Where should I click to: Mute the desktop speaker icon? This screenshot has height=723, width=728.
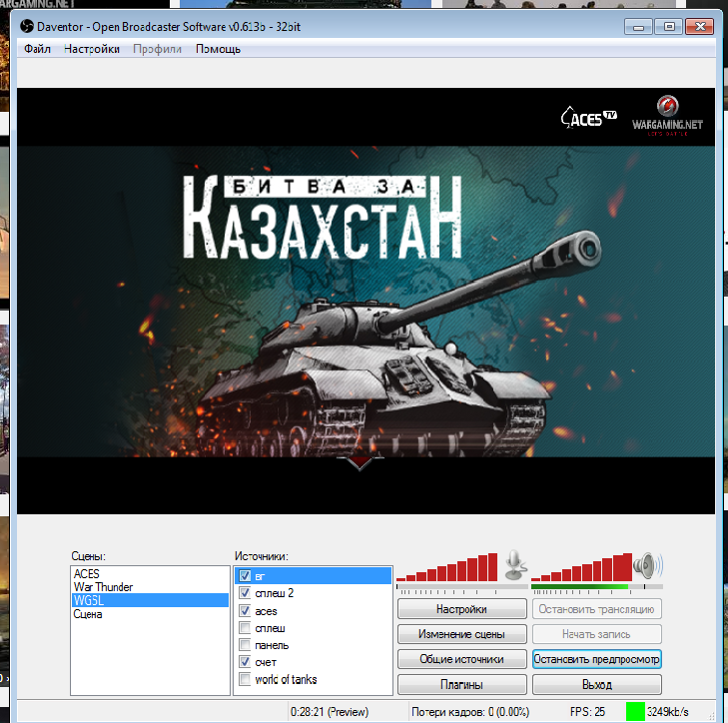tap(648, 565)
